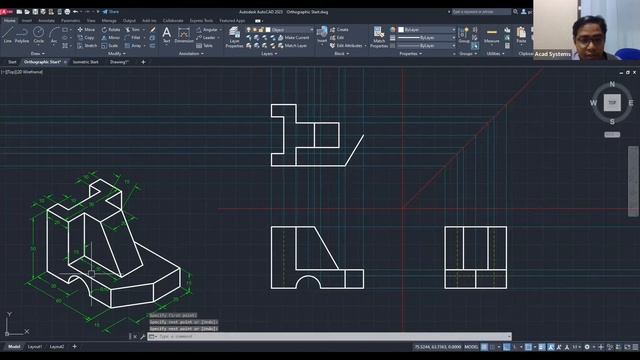Toggle MODEL space button in status bar
Screen dimensions: 640x360
(x=471, y=347)
